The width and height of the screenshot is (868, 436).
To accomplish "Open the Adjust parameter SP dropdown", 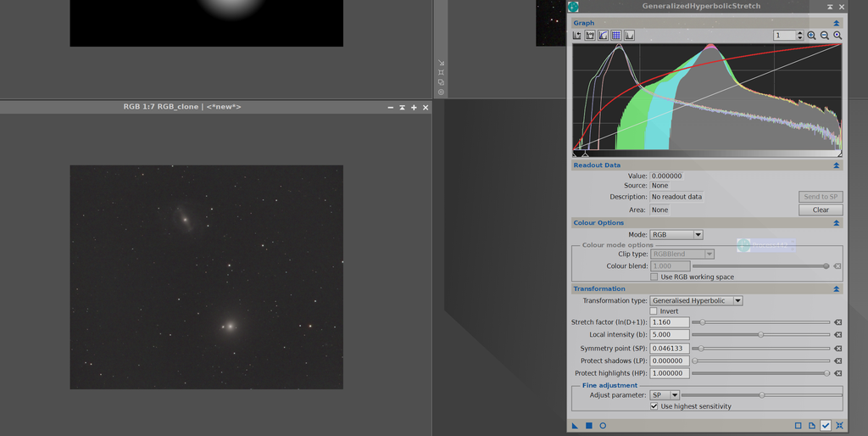I will pyautogui.click(x=665, y=395).
